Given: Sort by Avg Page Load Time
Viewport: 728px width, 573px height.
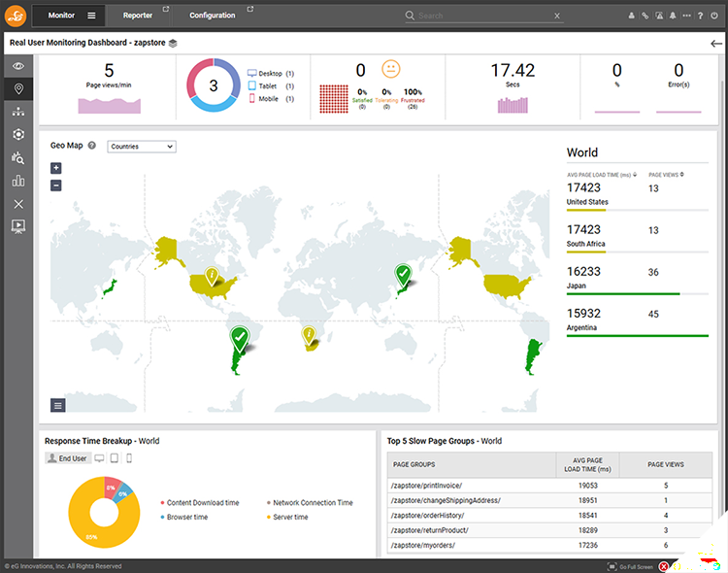Looking at the screenshot, I should point(601,175).
